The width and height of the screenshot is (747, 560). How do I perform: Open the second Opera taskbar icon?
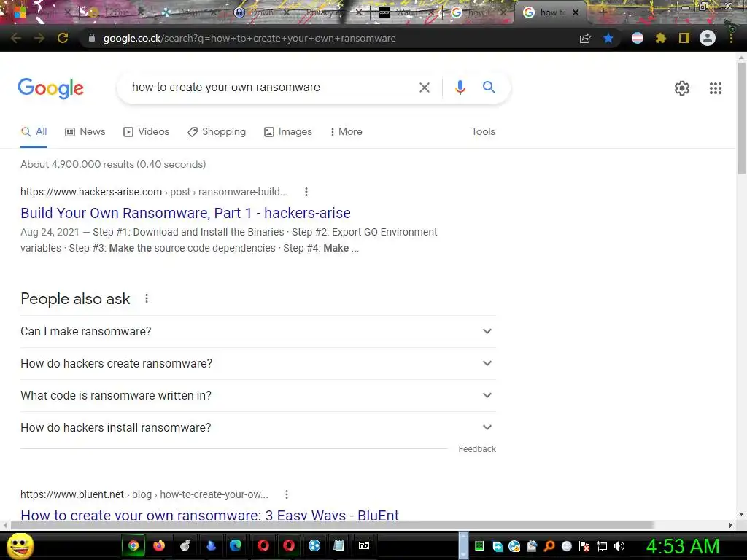click(289, 545)
